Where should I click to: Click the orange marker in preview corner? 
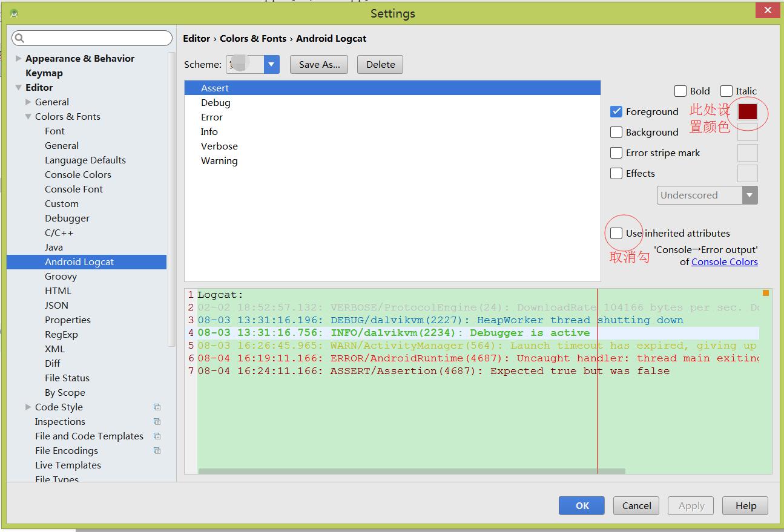[765, 293]
